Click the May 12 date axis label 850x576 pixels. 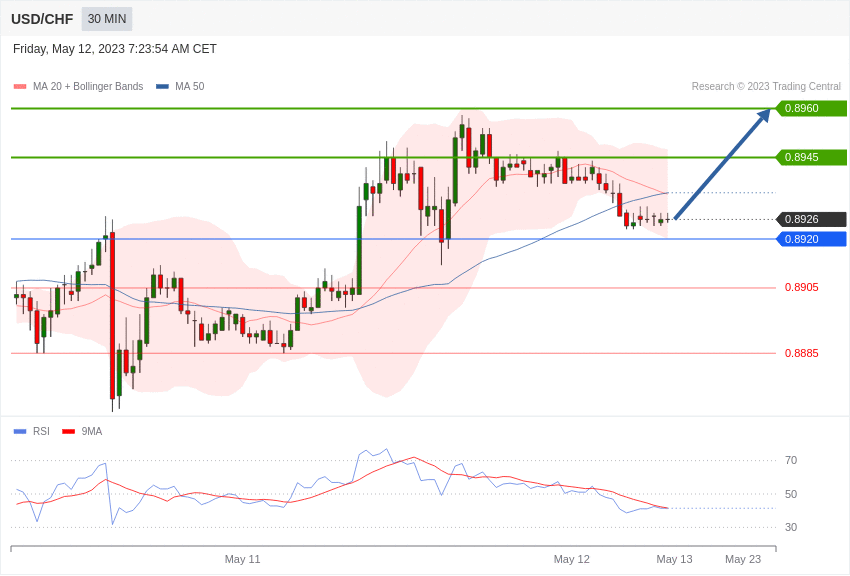(x=571, y=559)
